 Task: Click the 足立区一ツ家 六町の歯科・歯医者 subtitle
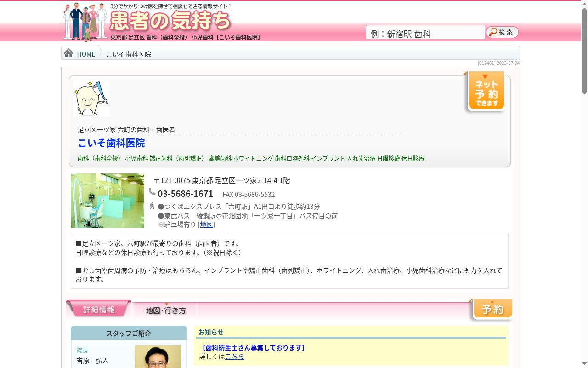[126, 130]
